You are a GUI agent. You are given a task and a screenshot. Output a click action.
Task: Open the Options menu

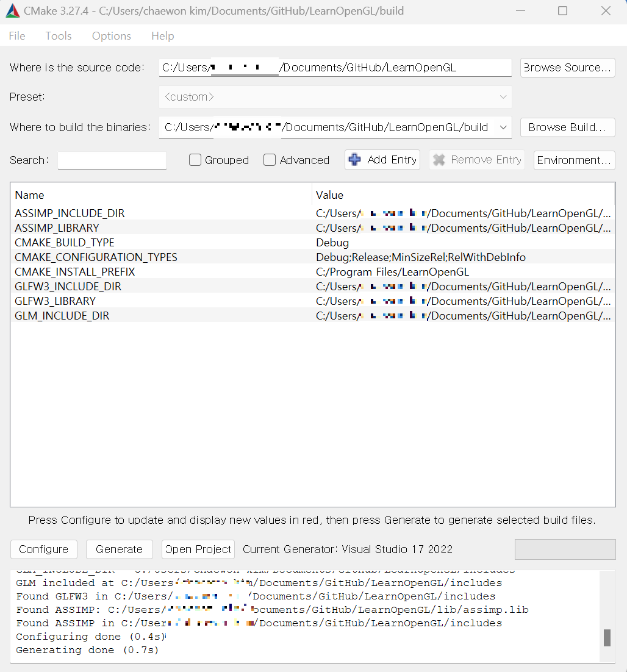[112, 36]
